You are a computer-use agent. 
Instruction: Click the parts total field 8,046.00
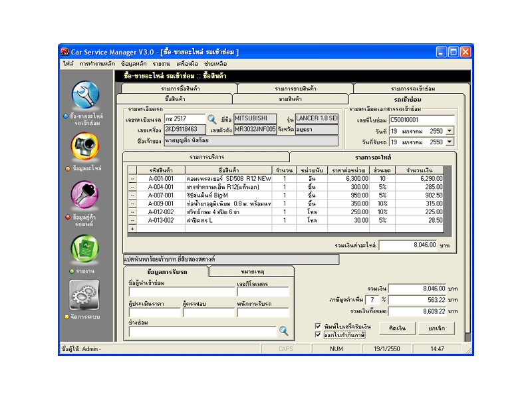[x=408, y=245]
